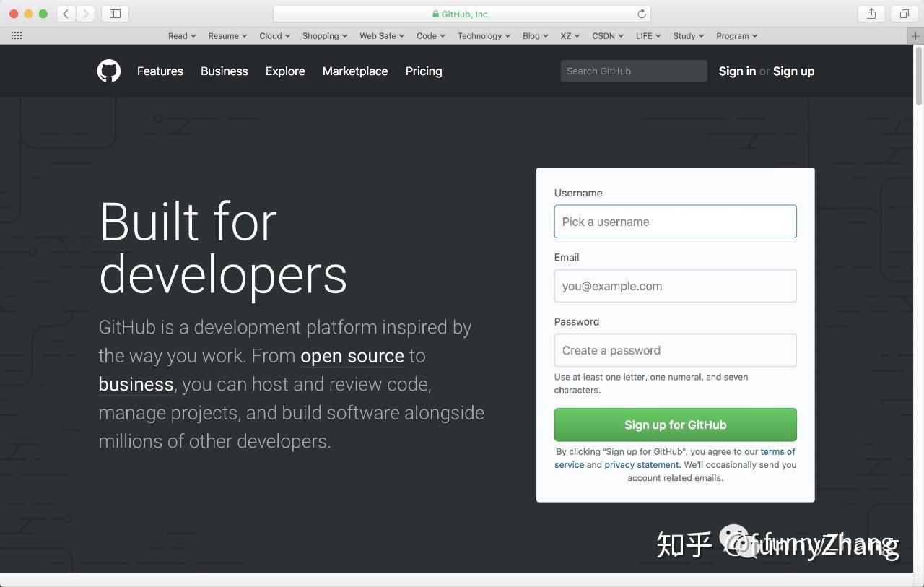Click the GitHub octocat logo
This screenshot has width=924, height=587.
pos(108,71)
